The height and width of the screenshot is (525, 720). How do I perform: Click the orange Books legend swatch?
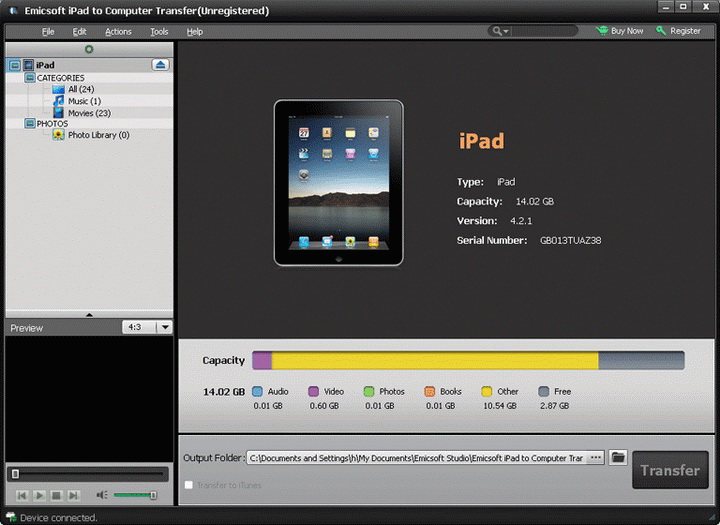click(x=430, y=391)
